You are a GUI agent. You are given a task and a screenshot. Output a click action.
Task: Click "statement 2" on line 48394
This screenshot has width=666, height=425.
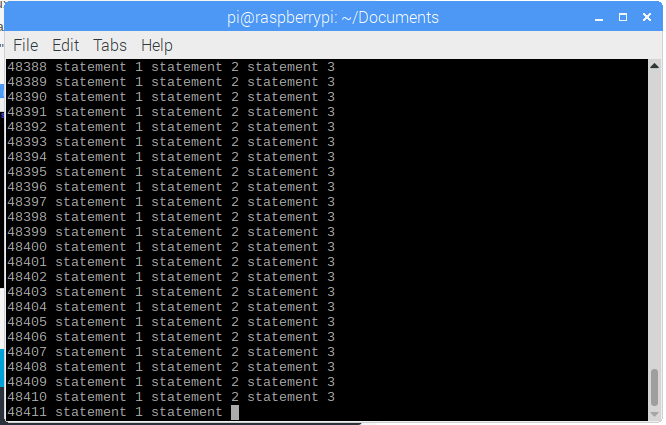[195, 157]
